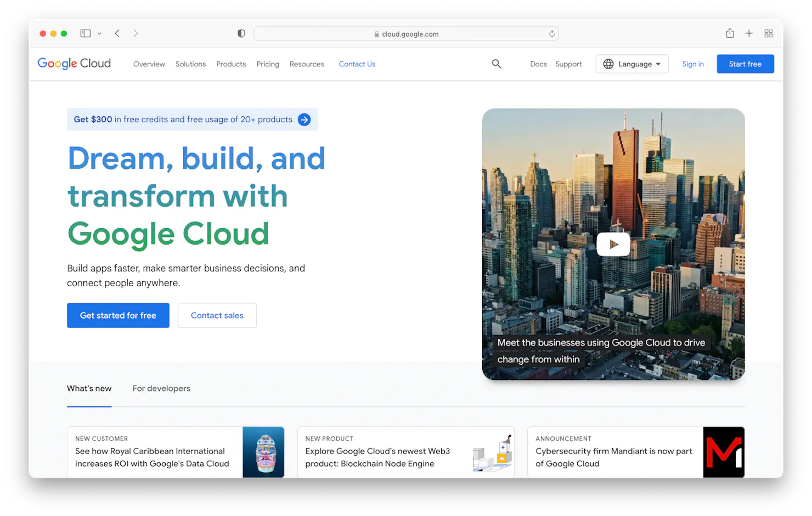Click the Safari sidebar toggle icon
The width and height of the screenshot is (812, 516).
[86, 33]
